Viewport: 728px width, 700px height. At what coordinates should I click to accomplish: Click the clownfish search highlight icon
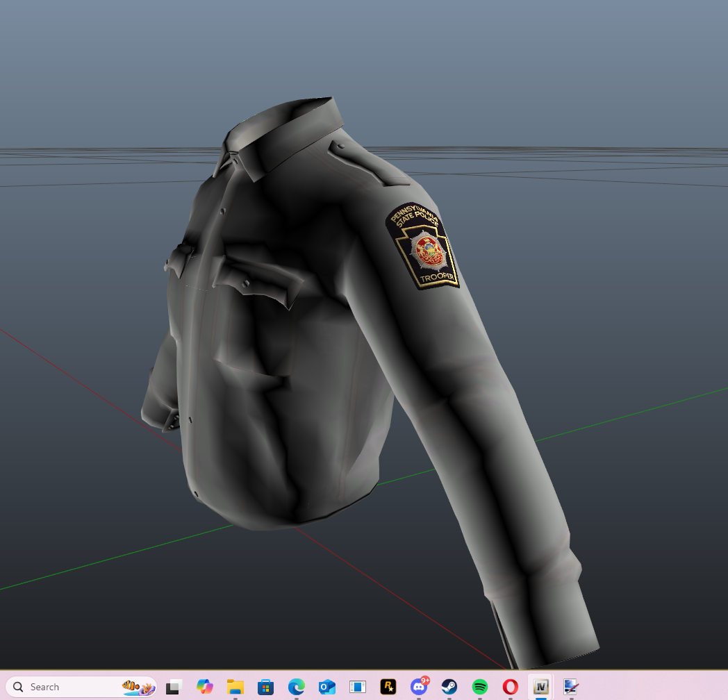[x=138, y=687]
